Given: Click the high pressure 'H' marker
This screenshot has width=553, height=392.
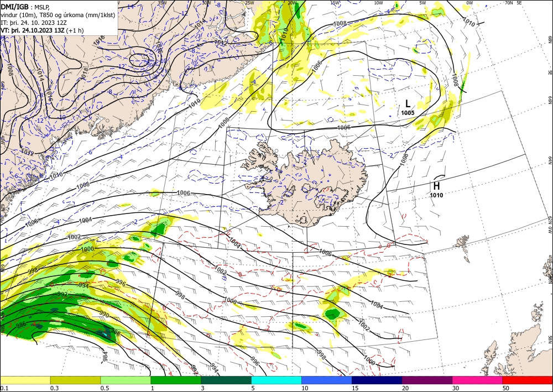Looking at the screenshot, I should [x=437, y=186].
